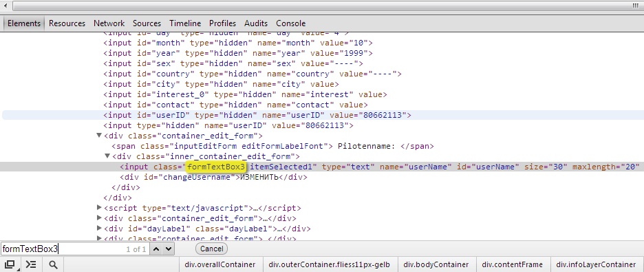
Task: Open the Timeline tab
Action: (x=185, y=23)
